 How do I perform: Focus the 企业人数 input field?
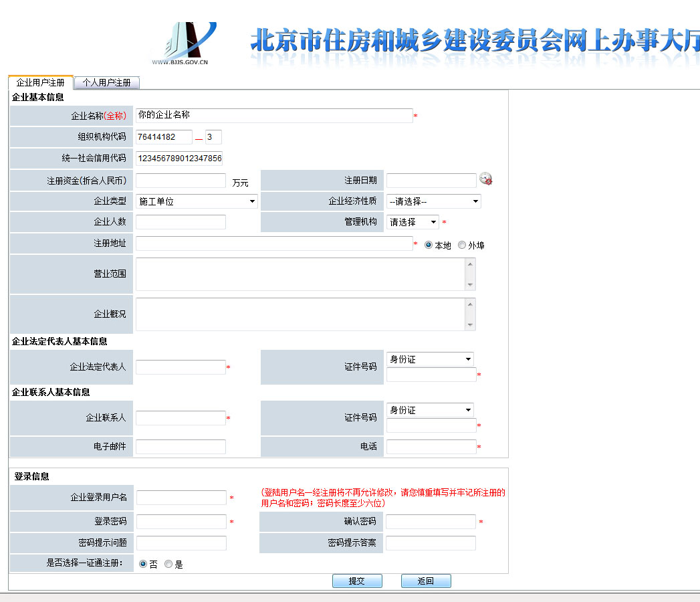tap(181, 222)
